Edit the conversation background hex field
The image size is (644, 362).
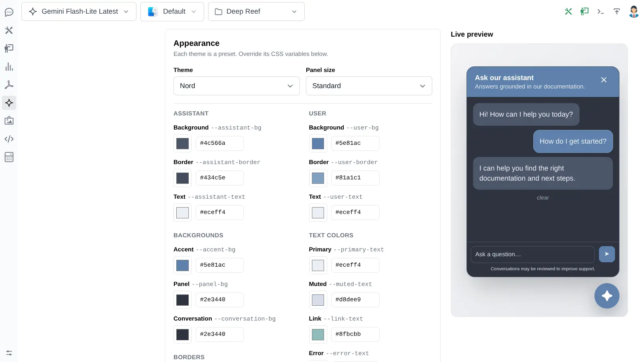pyautogui.click(x=220, y=334)
